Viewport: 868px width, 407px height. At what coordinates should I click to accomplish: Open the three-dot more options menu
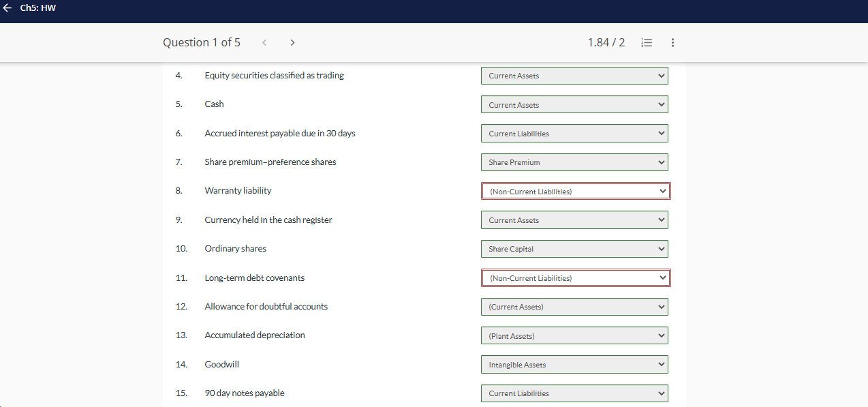pos(672,42)
